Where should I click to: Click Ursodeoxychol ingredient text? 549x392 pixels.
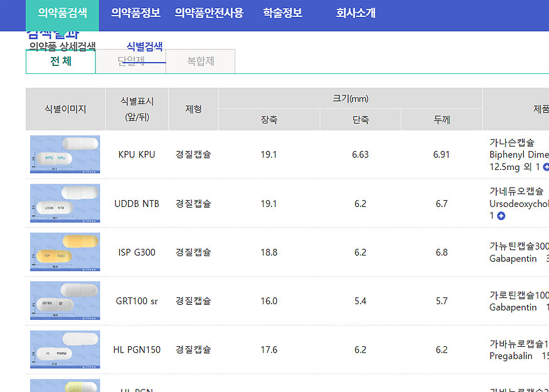(520, 204)
